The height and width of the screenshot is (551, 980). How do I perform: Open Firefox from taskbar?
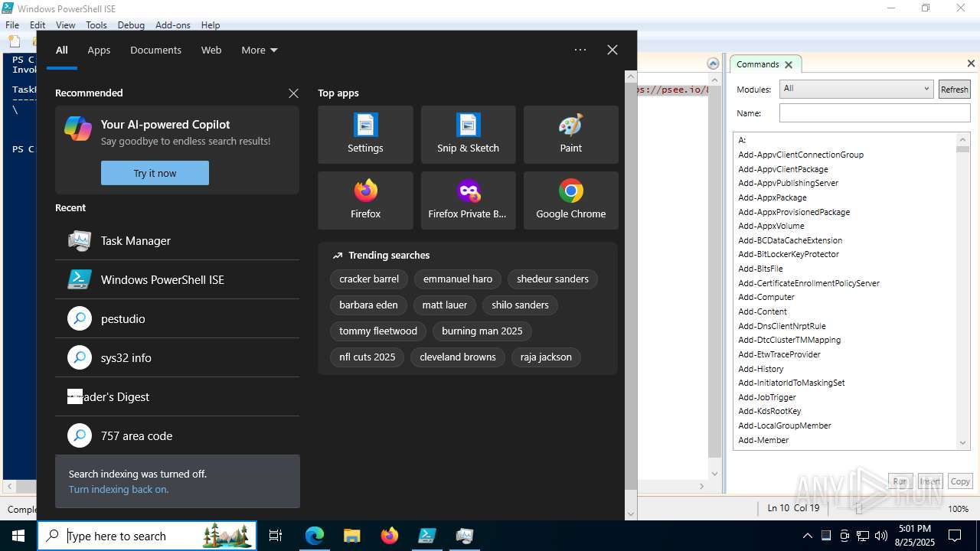pos(390,536)
